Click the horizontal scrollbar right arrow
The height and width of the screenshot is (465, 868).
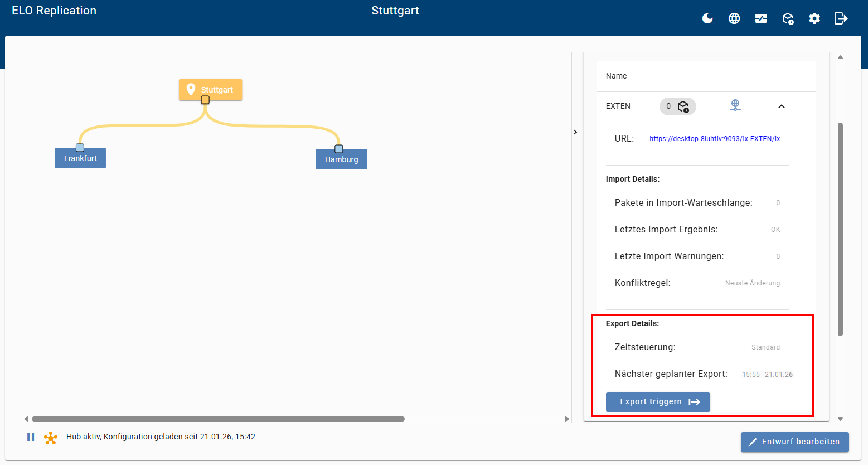pos(566,419)
